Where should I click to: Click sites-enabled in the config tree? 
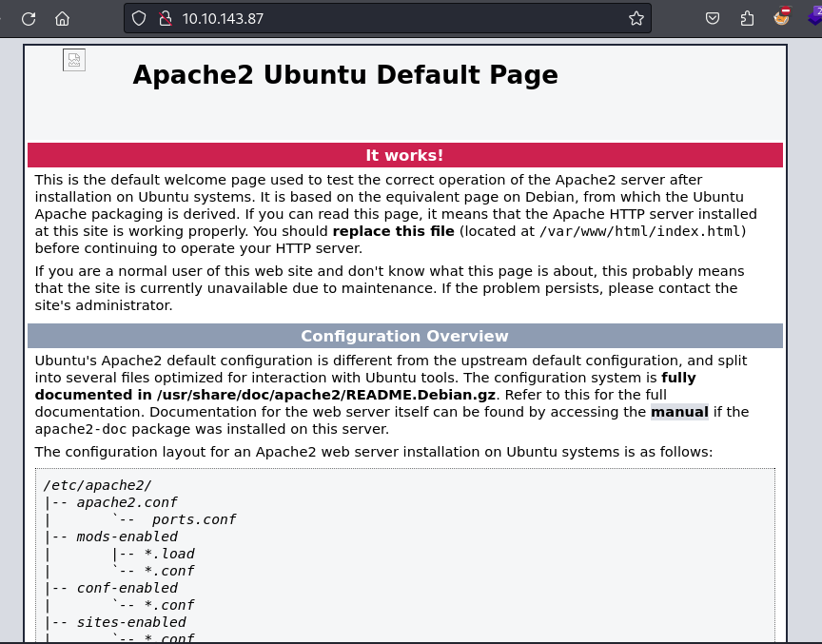(131, 622)
